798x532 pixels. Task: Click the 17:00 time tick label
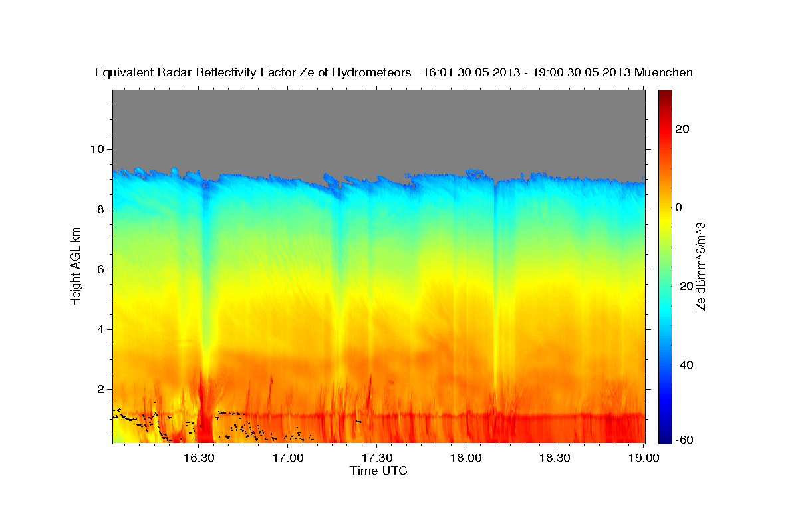tap(289, 458)
